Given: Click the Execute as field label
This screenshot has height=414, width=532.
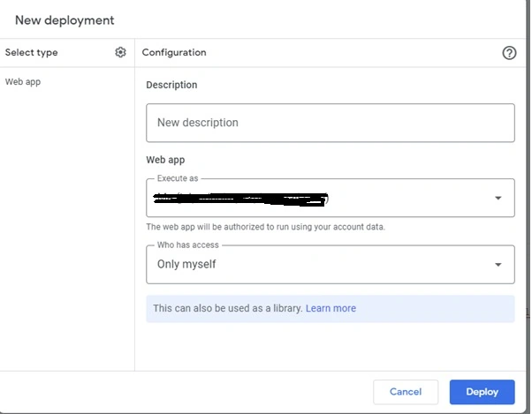Looking at the screenshot, I should 178,178.
